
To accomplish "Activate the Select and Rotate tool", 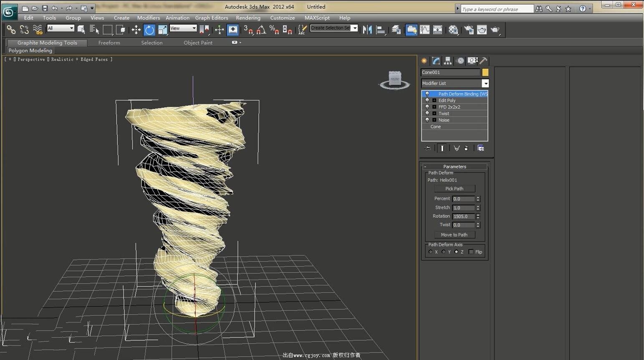I will [x=149, y=30].
